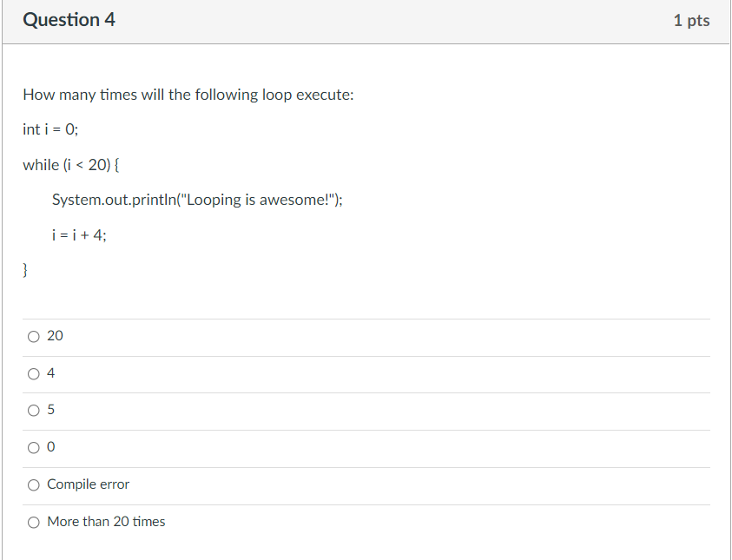Click the 1 pts score label

pyautogui.click(x=691, y=20)
